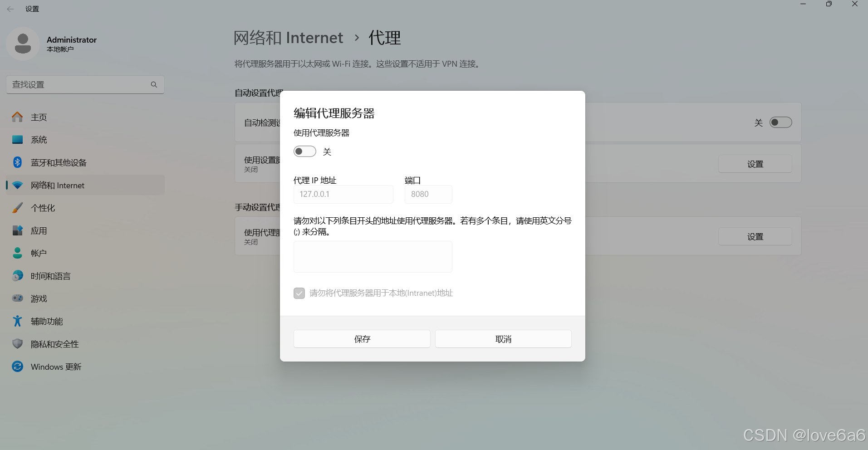Click the 保存 button

(362, 339)
